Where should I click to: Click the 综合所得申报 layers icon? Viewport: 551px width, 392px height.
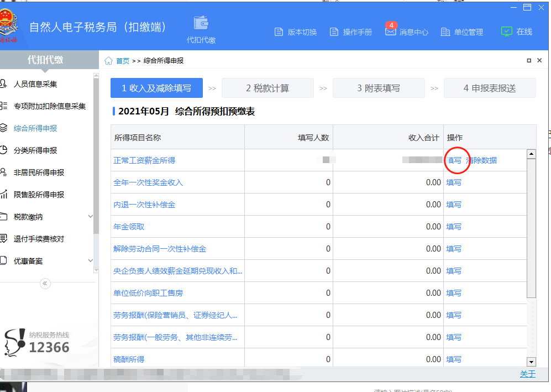3,128
